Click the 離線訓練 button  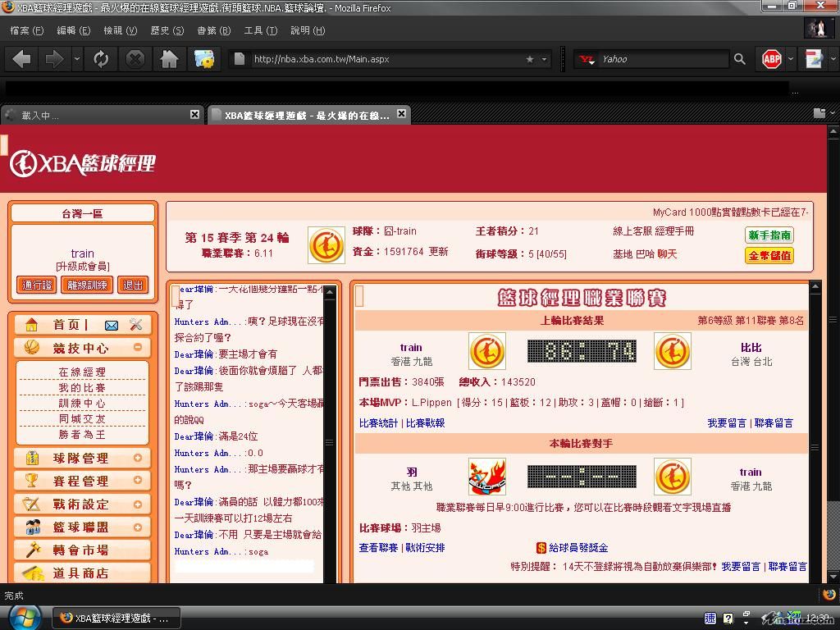(x=88, y=285)
